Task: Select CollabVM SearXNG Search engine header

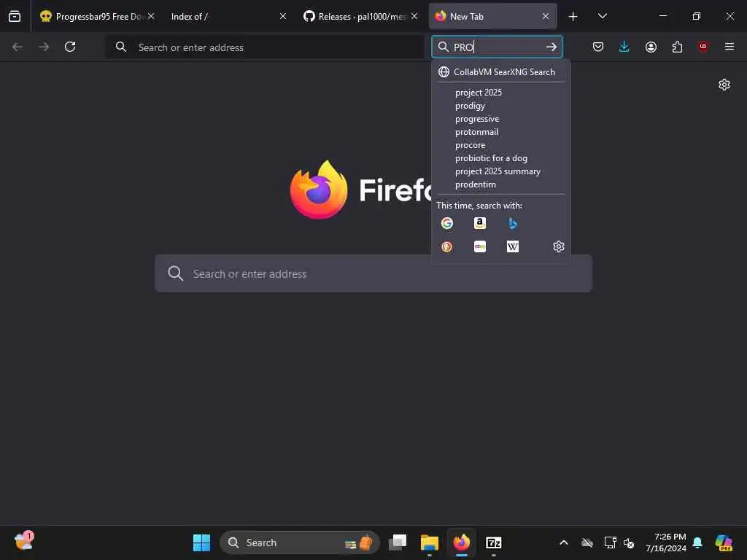Action: [500, 72]
